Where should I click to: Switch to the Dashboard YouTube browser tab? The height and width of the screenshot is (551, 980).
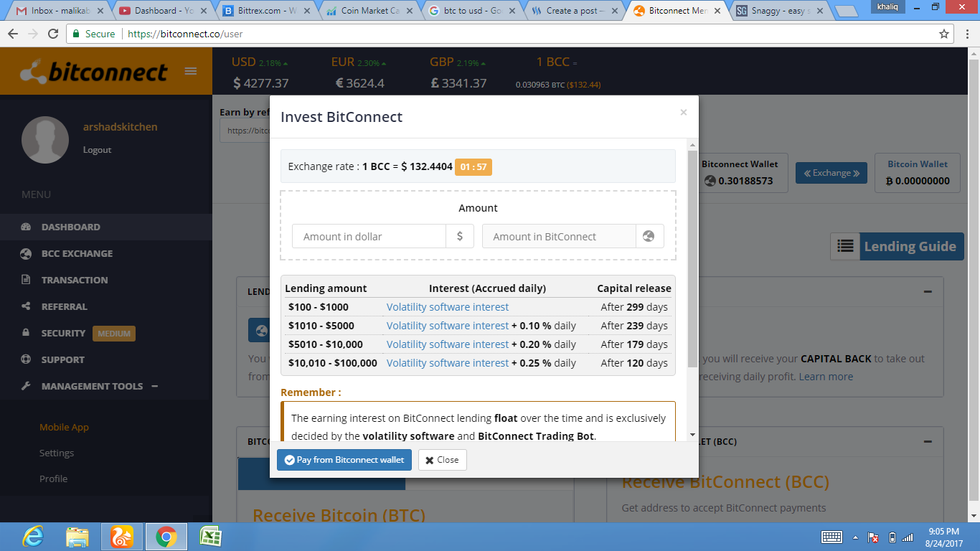point(162,11)
